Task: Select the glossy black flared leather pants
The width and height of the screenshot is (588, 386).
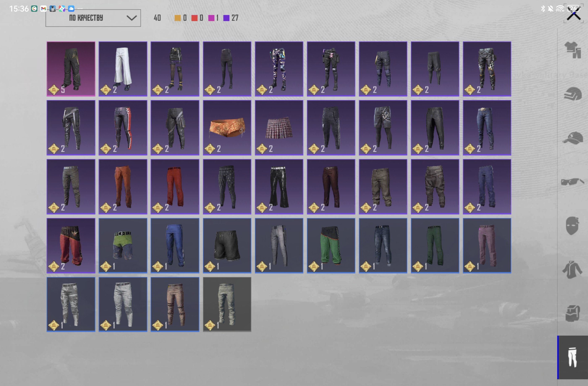Action: pyautogui.click(x=279, y=186)
